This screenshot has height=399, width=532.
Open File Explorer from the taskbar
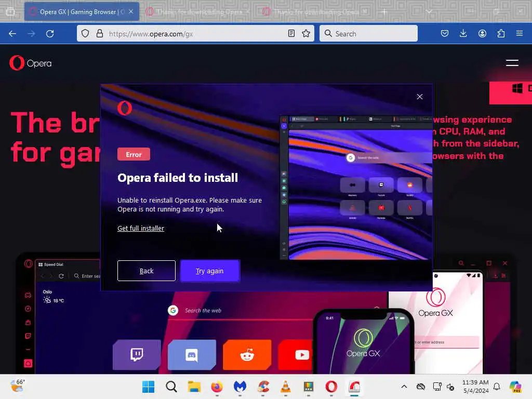click(194, 387)
